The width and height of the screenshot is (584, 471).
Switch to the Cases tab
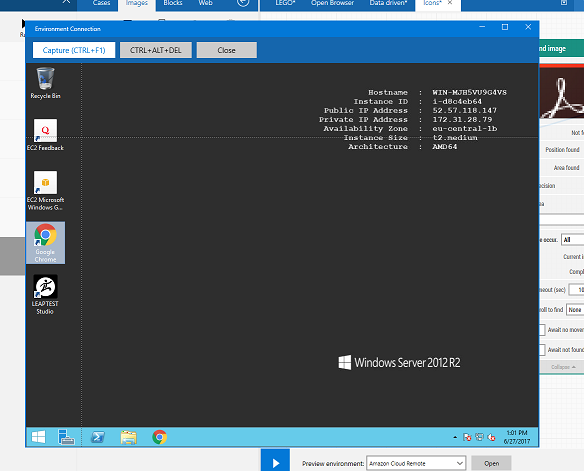pos(101,3)
